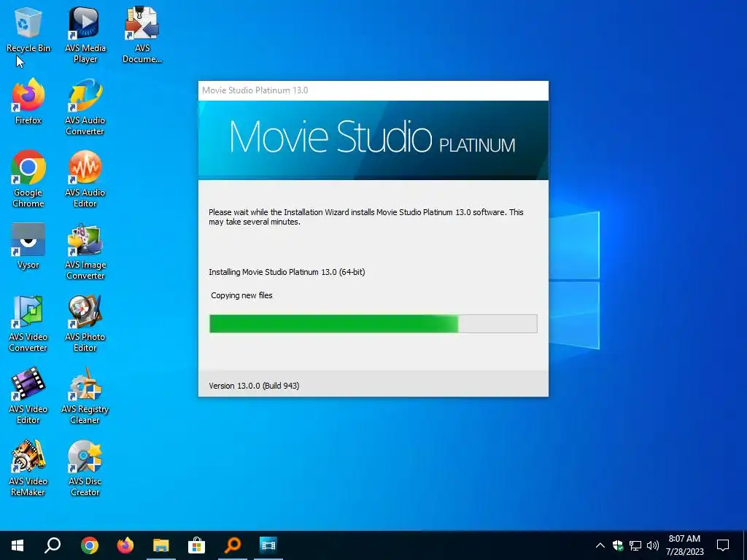Select the AVS Audio Converter shortcut
The height and width of the screenshot is (560, 747).
click(x=85, y=106)
